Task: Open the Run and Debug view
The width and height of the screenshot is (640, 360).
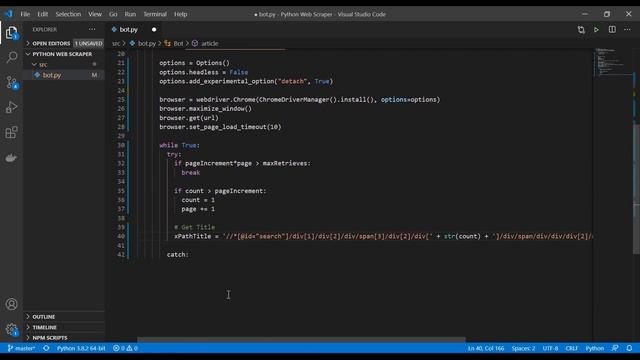Action: tap(11, 107)
